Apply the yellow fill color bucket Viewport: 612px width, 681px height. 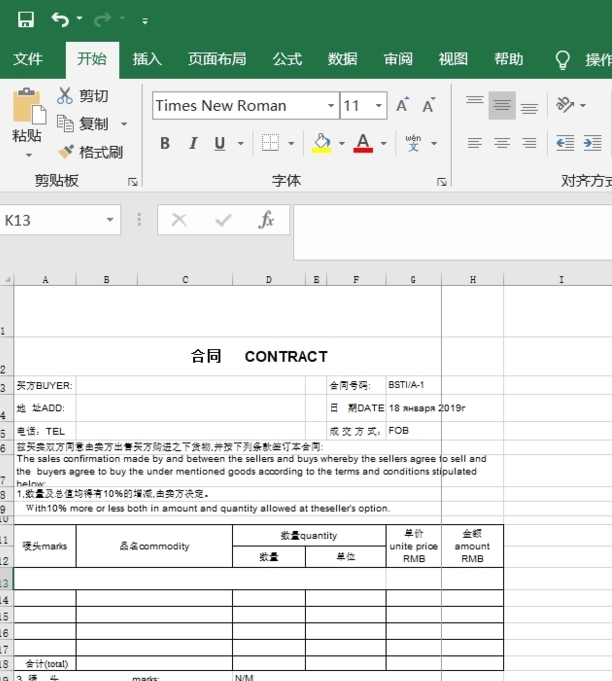click(321, 143)
